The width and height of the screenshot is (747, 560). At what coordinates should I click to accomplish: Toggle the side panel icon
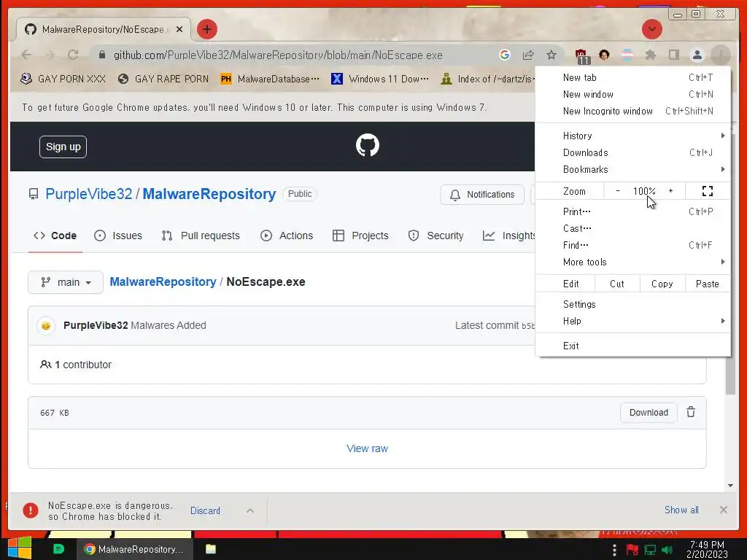[x=673, y=55]
